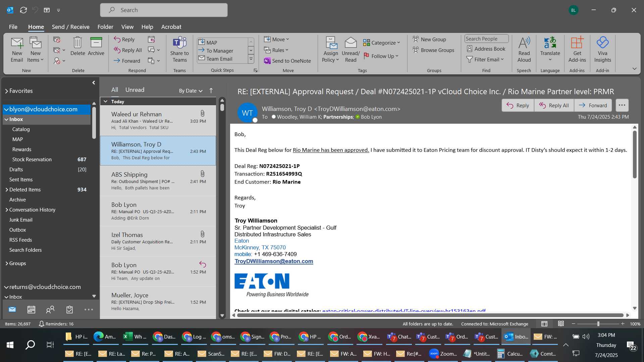This screenshot has height=362, width=644.
Task: Open TroyDWilliamson@eaton.com email link
Action: pyautogui.click(x=274, y=261)
